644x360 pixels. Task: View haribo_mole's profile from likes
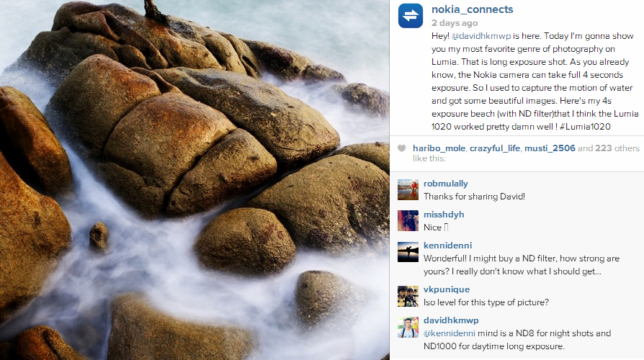click(x=439, y=148)
